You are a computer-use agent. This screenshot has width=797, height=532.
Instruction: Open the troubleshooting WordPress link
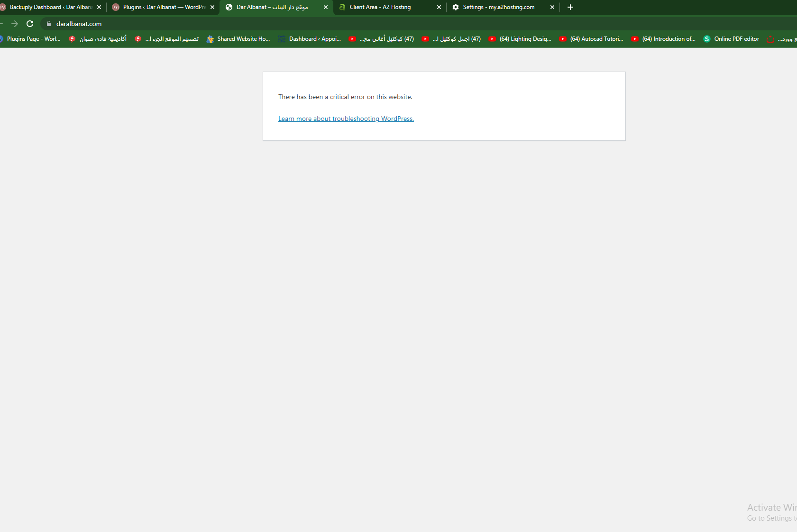[346, 119]
